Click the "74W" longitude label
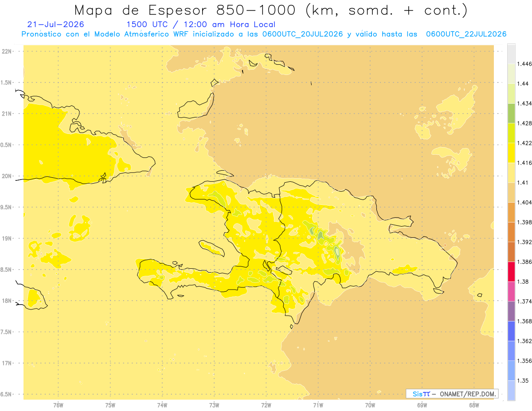532x411 pixels. click(162, 405)
